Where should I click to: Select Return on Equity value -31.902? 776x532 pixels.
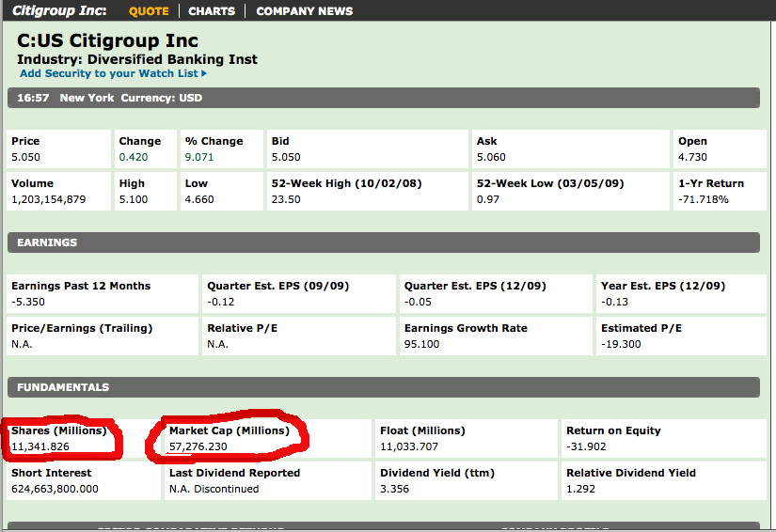[586, 446]
